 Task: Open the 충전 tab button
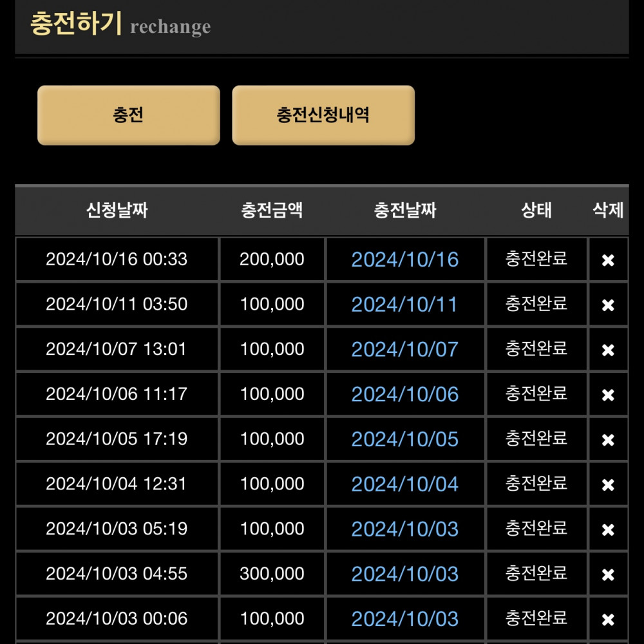(129, 115)
